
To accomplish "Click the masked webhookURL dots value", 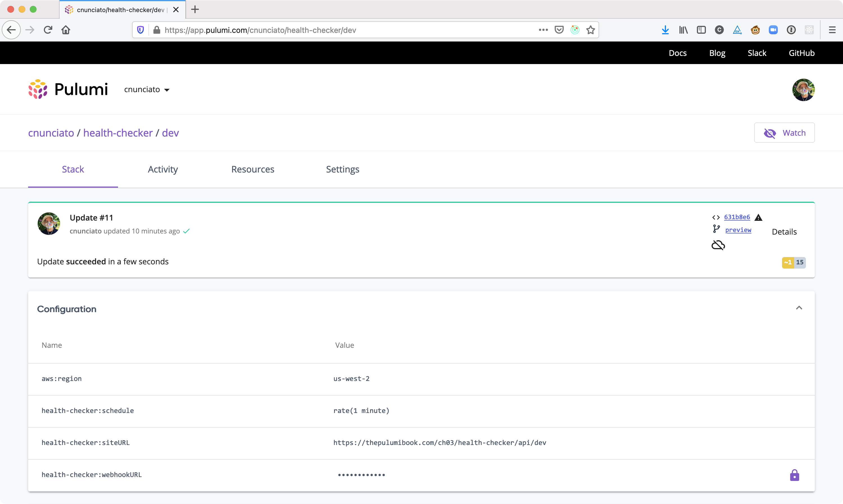I will 361,475.
